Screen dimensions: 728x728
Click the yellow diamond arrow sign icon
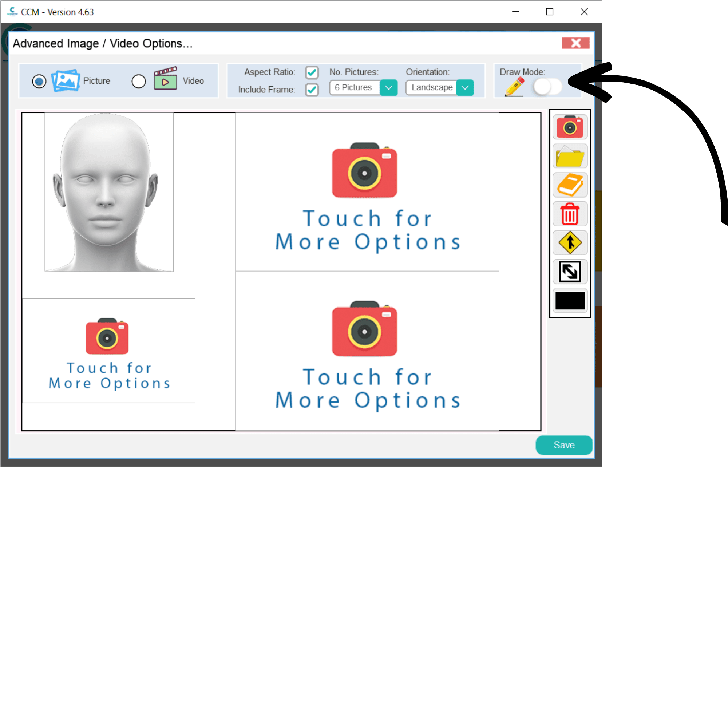pyautogui.click(x=570, y=243)
